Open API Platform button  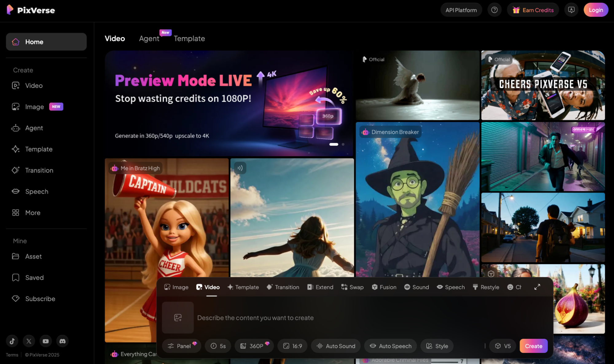coord(461,10)
